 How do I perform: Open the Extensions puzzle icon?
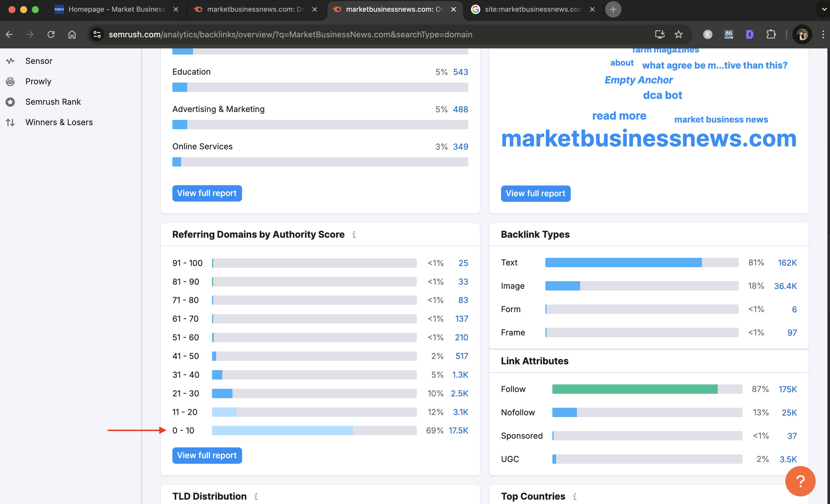(771, 34)
